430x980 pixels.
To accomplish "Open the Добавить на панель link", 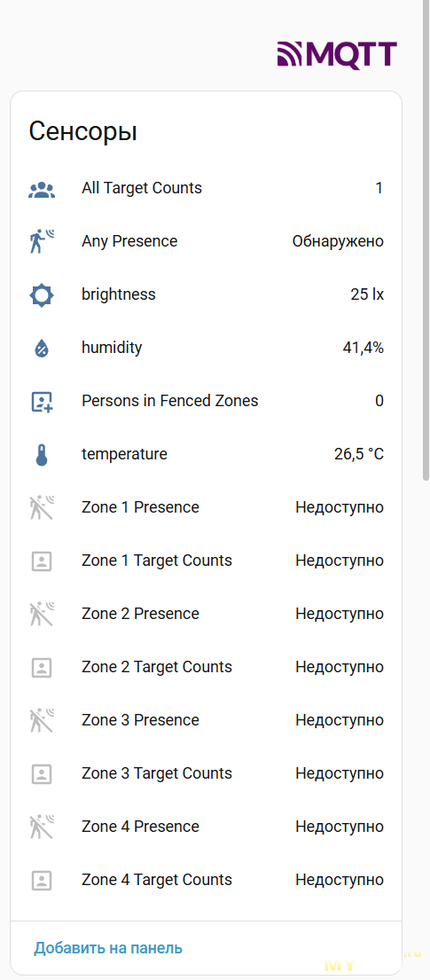I will click(108, 947).
